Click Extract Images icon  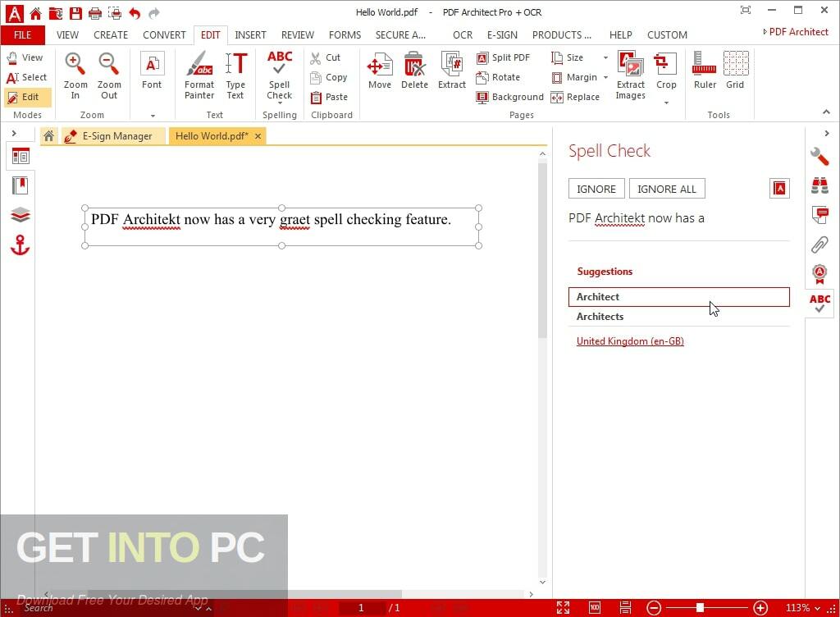(631, 75)
